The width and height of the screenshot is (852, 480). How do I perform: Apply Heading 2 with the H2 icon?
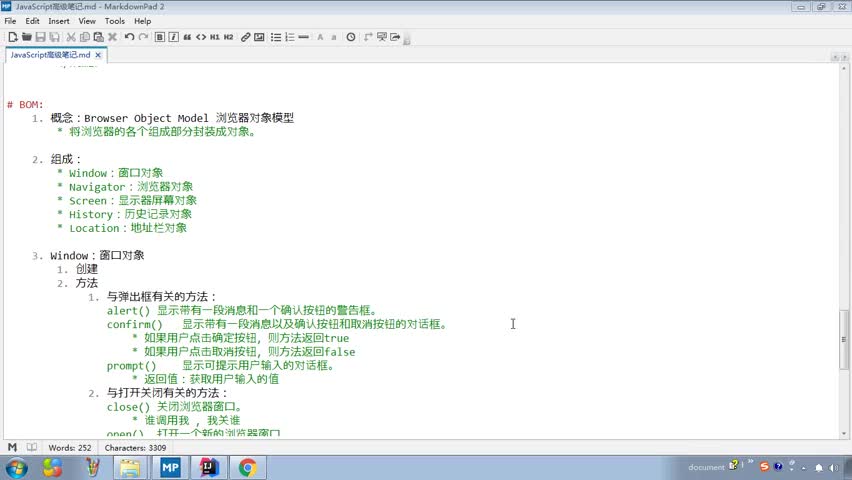pyautogui.click(x=229, y=37)
